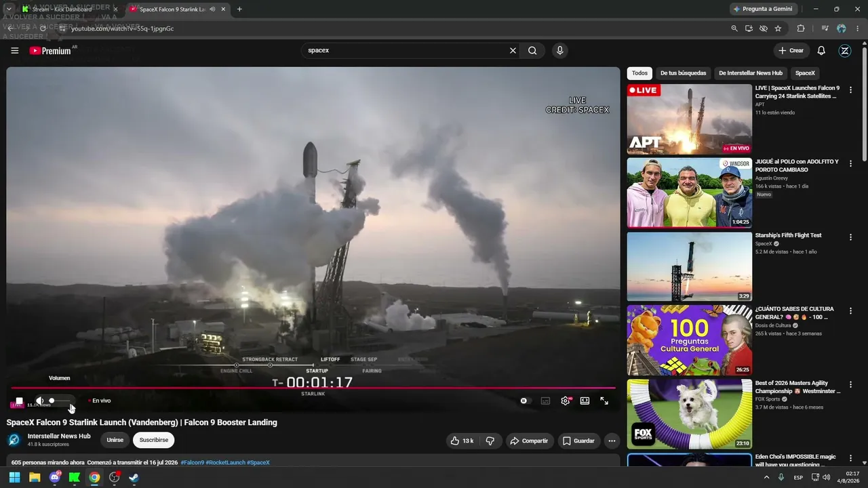Viewport: 868px width, 488px height.
Task: Expand the hidden system tray icons
Action: pos(767,477)
